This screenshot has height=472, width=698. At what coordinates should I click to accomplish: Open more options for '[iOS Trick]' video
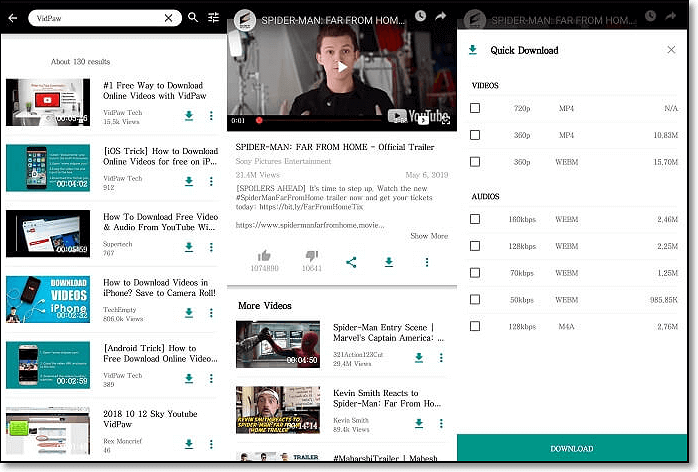[211, 181]
